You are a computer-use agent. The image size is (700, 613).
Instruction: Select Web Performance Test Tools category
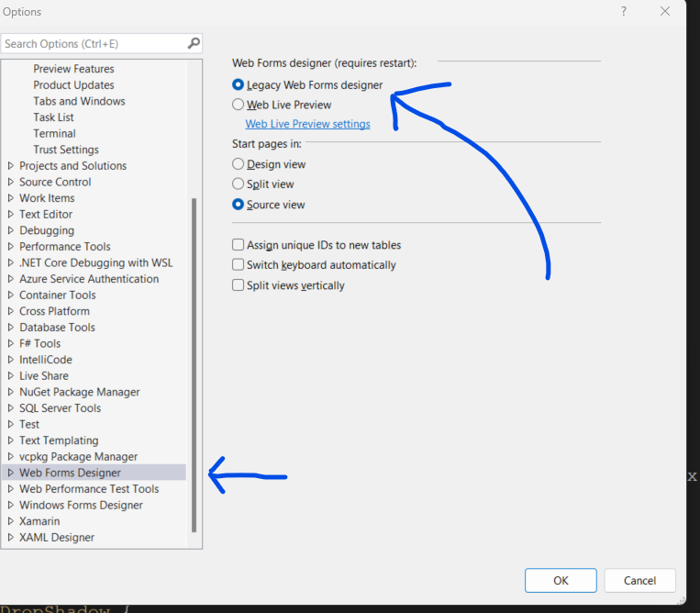pyautogui.click(x=89, y=489)
